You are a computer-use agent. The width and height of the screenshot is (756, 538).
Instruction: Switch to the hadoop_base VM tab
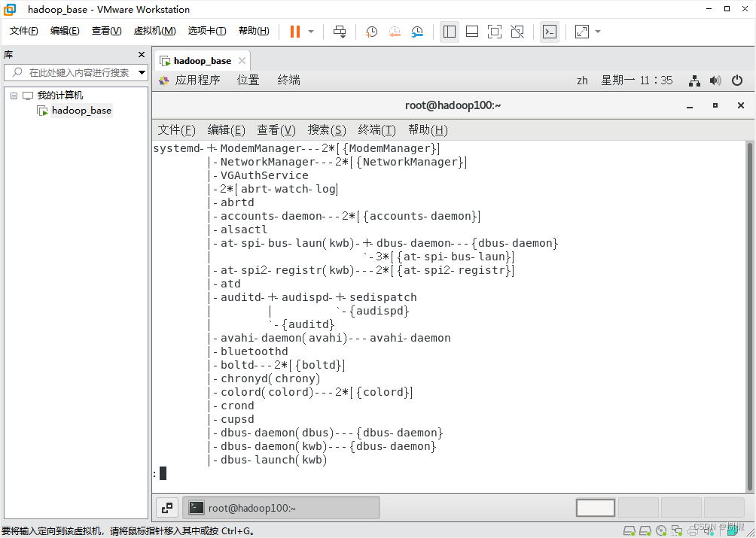point(202,61)
